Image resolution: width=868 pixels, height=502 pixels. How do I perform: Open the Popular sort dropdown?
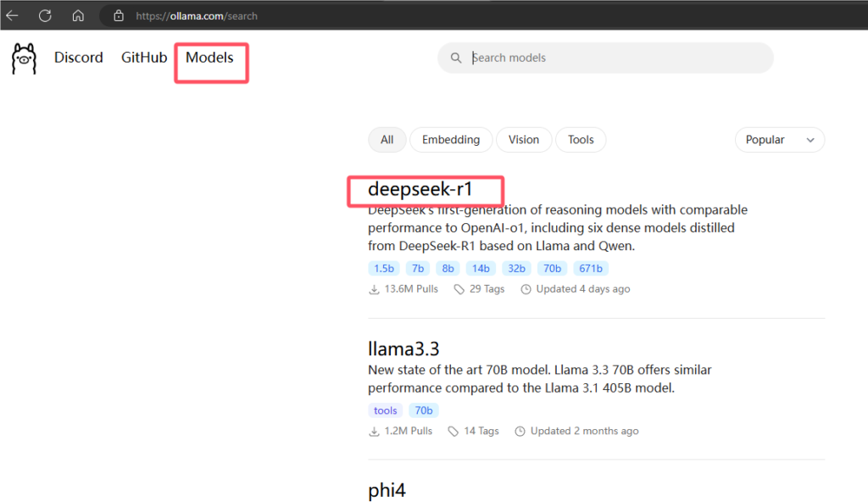coord(780,140)
